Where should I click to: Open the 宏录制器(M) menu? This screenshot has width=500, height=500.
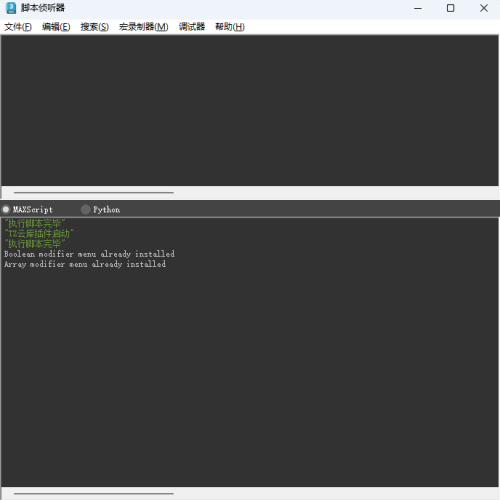point(144,27)
